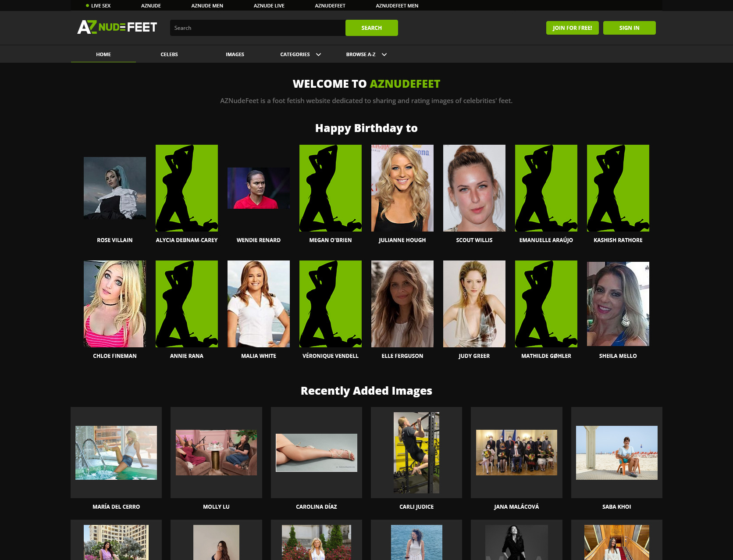The width and height of the screenshot is (733, 560).
Task: Click the green SEARCH button
Action: [371, 28]
